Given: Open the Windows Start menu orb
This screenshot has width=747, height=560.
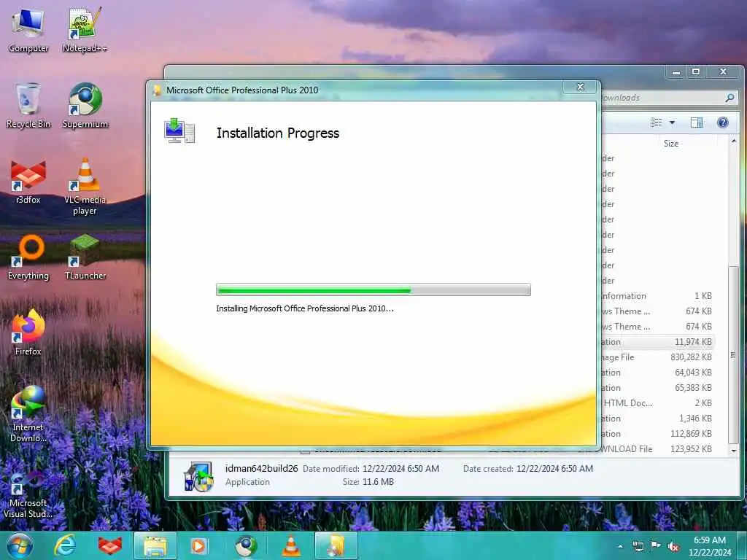Looking at the screenshot, I should pyautogui.click(x=20, y=545).
